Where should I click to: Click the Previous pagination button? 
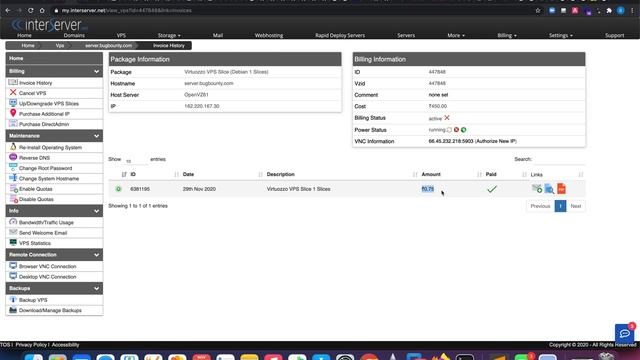coord(540,206)
